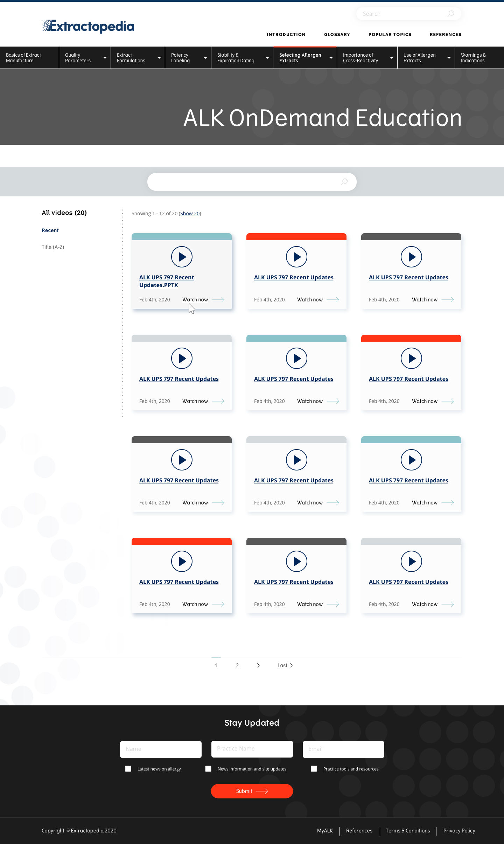Focus the Email input field
The image size is (504, 844).
tap(343, 749)
